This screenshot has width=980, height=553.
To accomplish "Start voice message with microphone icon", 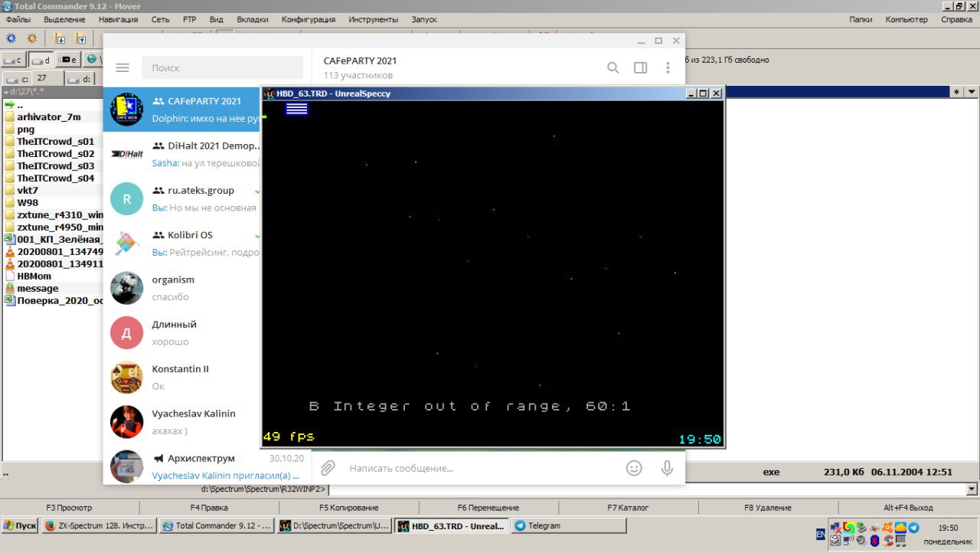I will [667, 467].
